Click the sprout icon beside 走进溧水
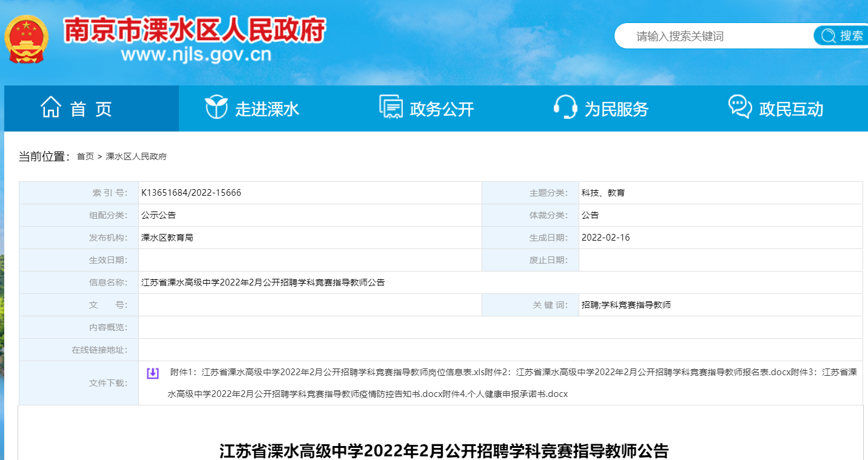This screenshot has width=868, height=460. (x=216, y=108)
